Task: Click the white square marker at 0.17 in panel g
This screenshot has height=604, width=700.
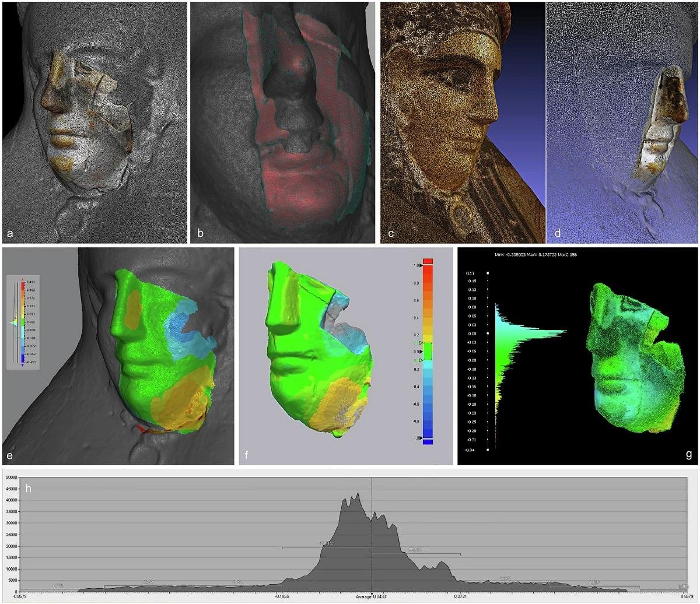Action: (x=488, y=273)
